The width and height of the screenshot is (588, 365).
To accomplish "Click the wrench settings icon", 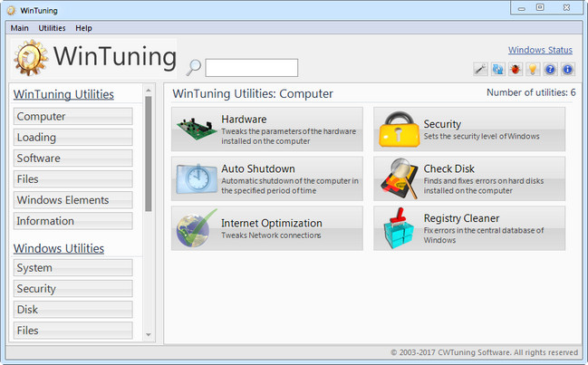I will [480, 70].
